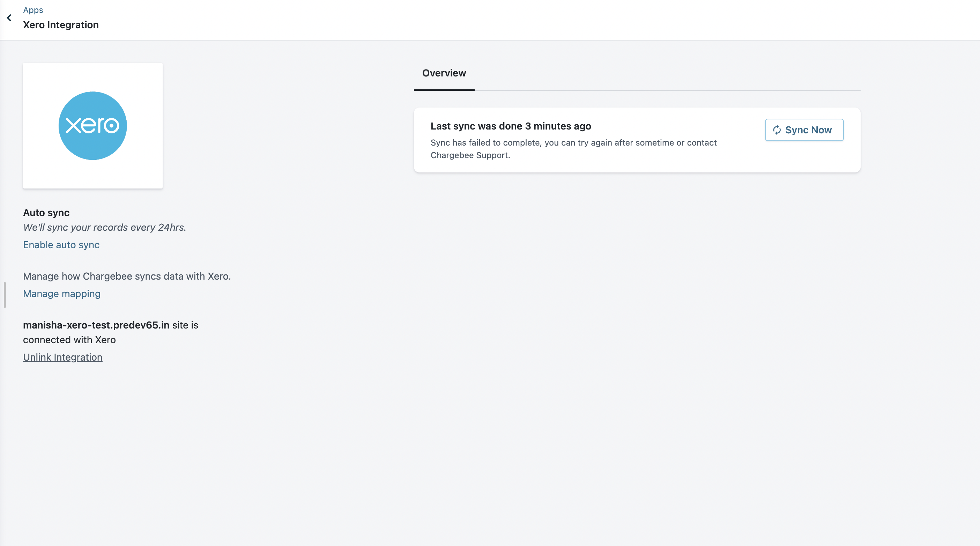Click the Unlink Integration link
Screen dimensions: 980x546
click(62, 357)
